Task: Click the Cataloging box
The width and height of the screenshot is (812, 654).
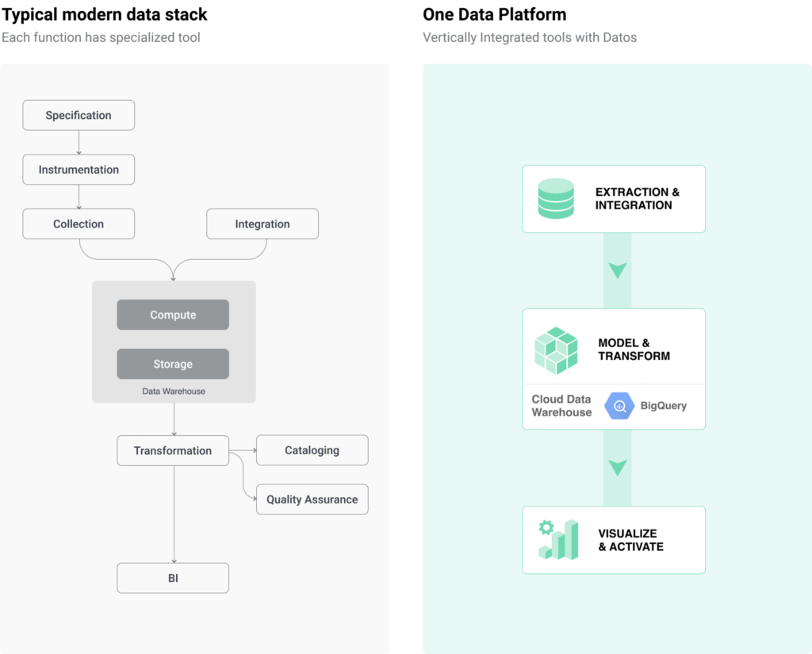Action: click(312, 450)
